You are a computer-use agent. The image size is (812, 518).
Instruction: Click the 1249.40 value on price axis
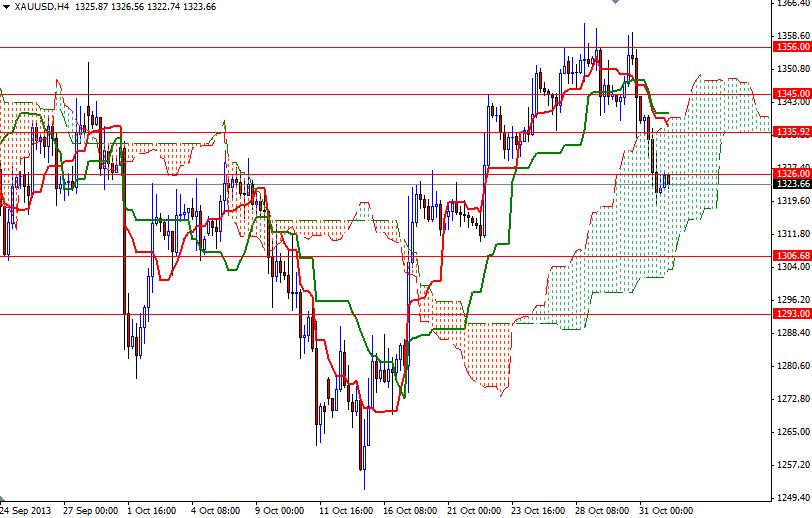[x=790, y=497]
